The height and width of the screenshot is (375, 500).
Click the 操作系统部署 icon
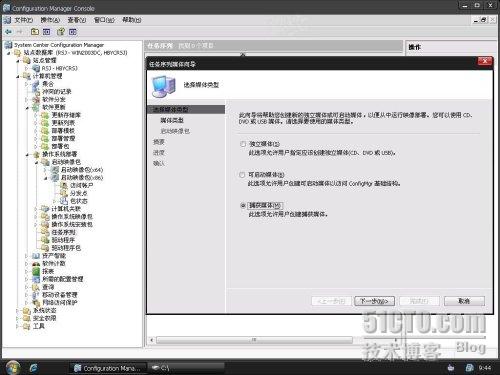36,154
